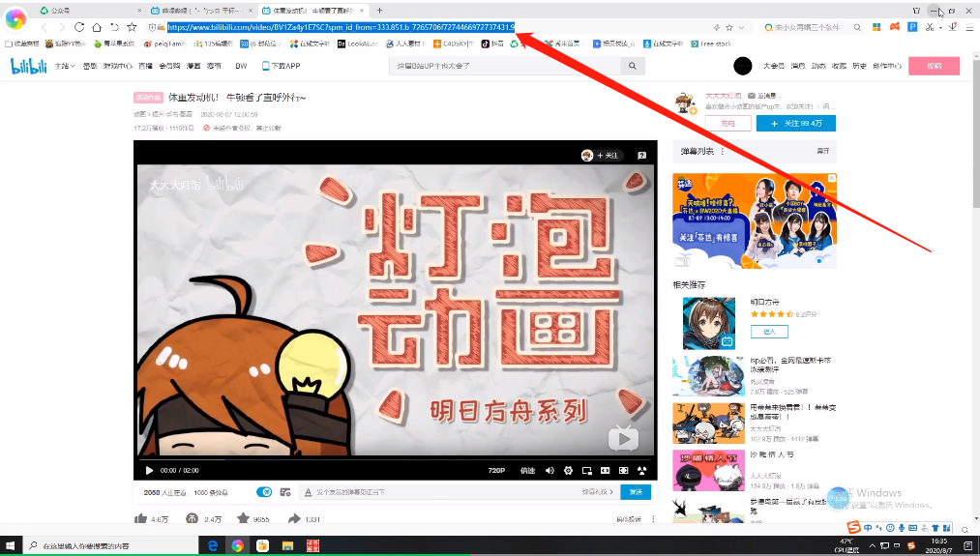Screen dimensions: 980x556
Task: Bookmark with the star icon beside the restore arrow
Action: pos(132,27)
